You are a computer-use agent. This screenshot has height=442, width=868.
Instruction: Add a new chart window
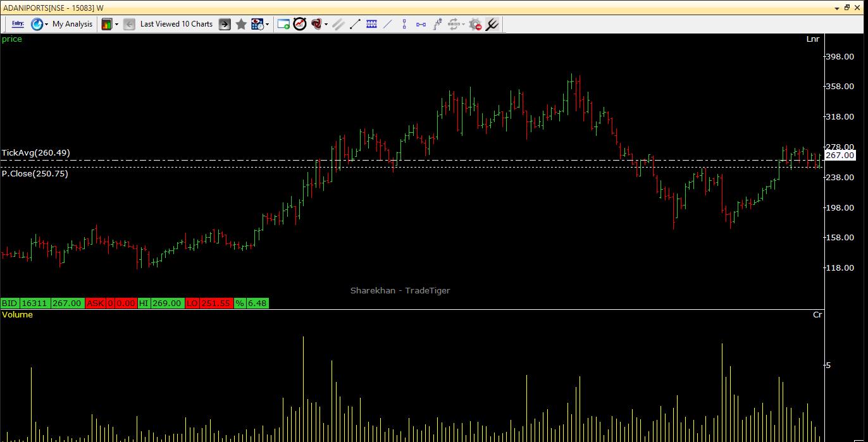(x=283, y=24)
